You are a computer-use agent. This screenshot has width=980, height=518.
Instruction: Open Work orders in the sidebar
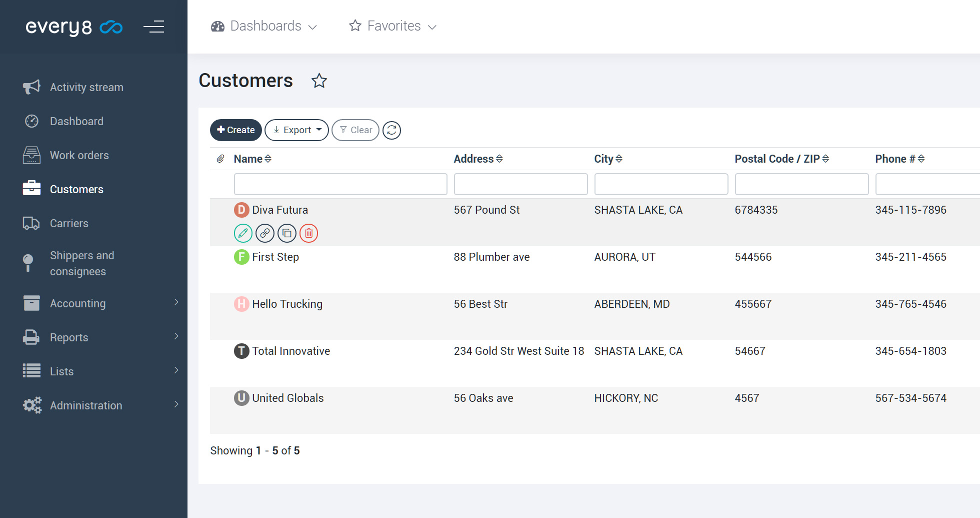click(x=79, y=155)
